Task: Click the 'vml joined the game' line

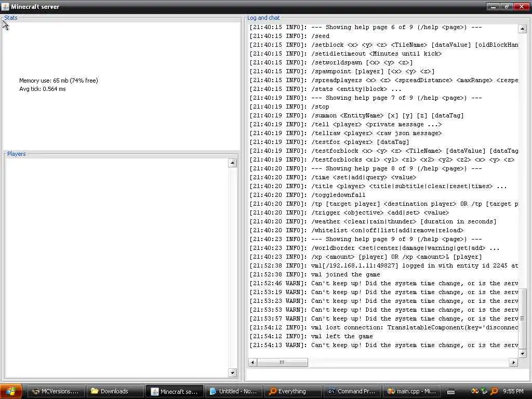Action: click(315, 274)
